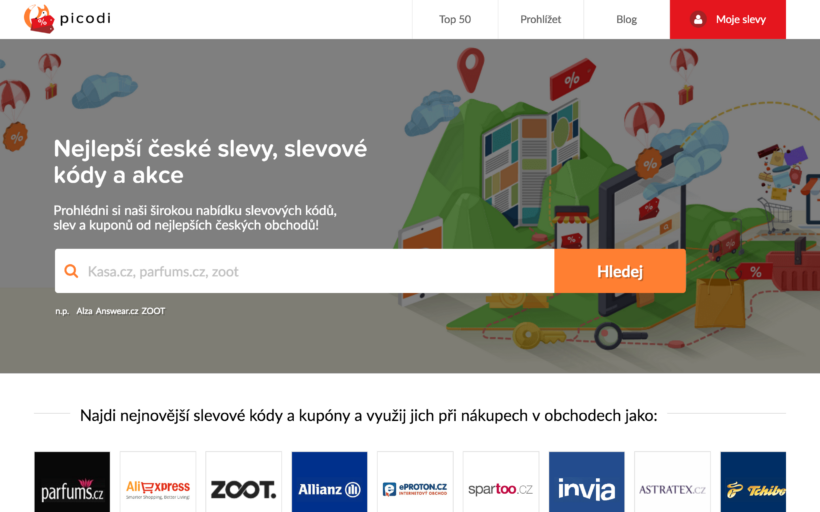Click the user avatar icon in Moje slevy
This screenshot has height=512, width=820.
tap(698, 19)
